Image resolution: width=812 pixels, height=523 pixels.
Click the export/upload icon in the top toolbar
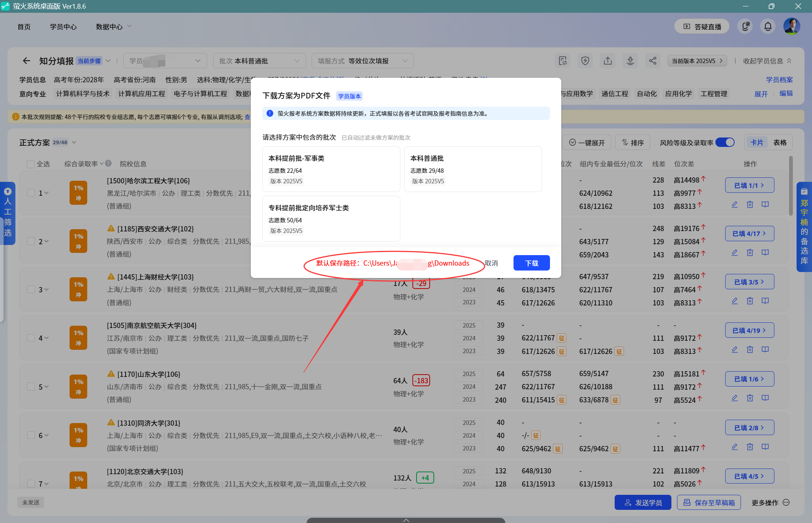click(608, 60)
